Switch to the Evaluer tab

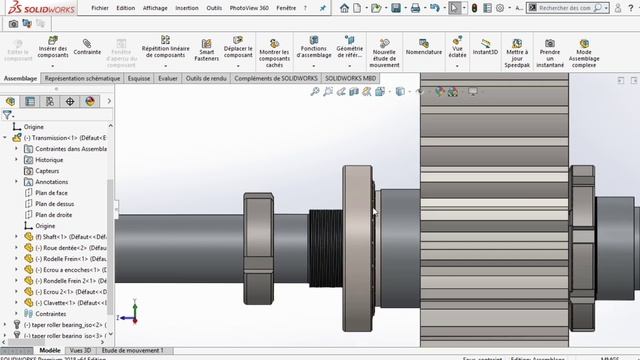(168, 78)
